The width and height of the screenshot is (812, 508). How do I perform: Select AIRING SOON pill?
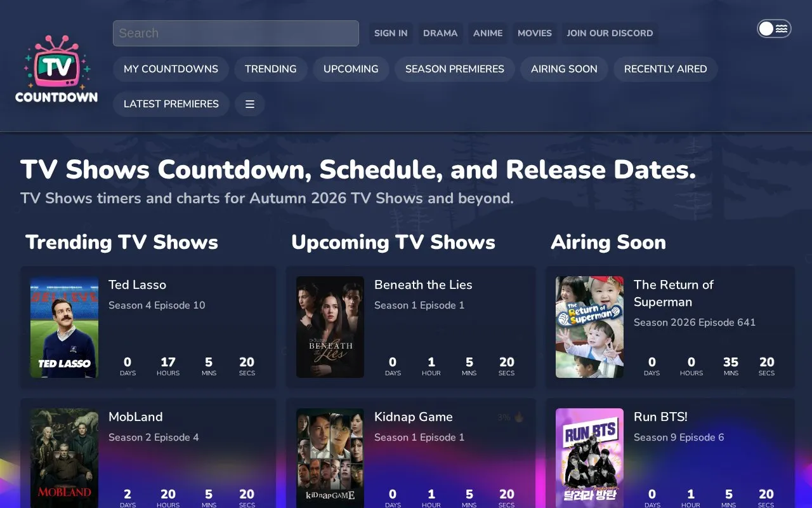tap(564, 69)
